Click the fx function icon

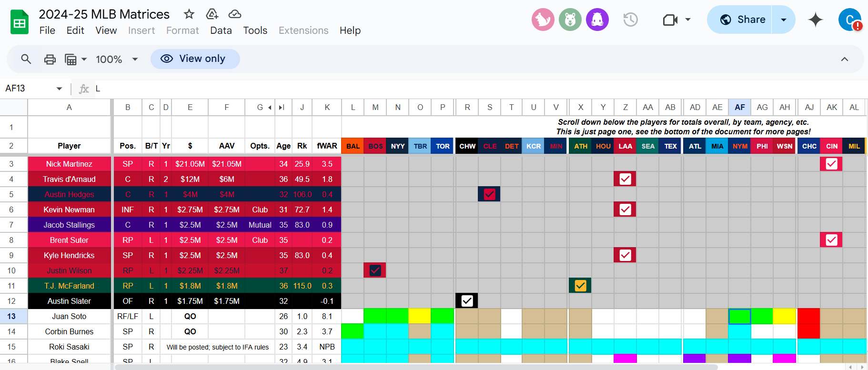[84, 89]
